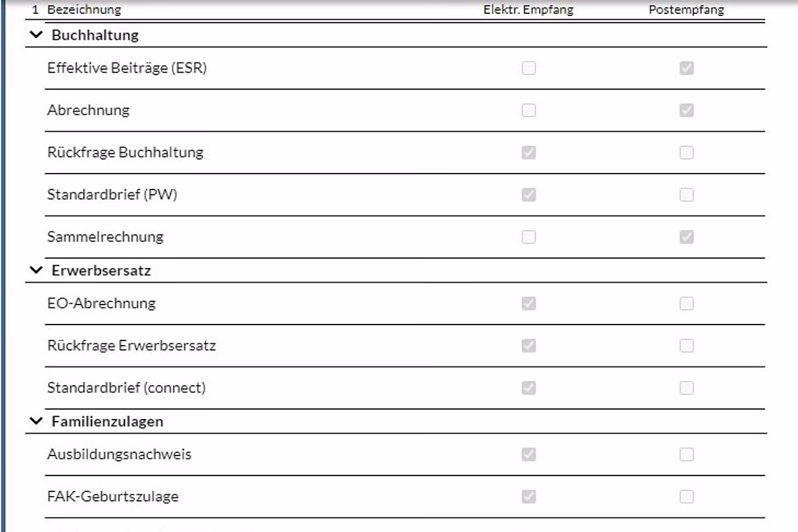Check Postempfang for Rückfrage Erwerbsersatz
The height and width of the screenshot is (532, 798).
[x=686, y=346]
